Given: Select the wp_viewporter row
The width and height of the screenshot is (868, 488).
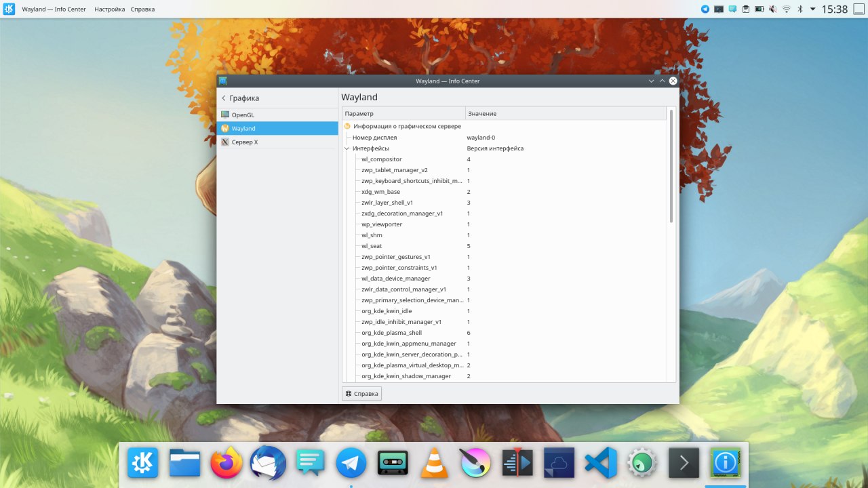Looking at the screenshot, I should (505, 224).
